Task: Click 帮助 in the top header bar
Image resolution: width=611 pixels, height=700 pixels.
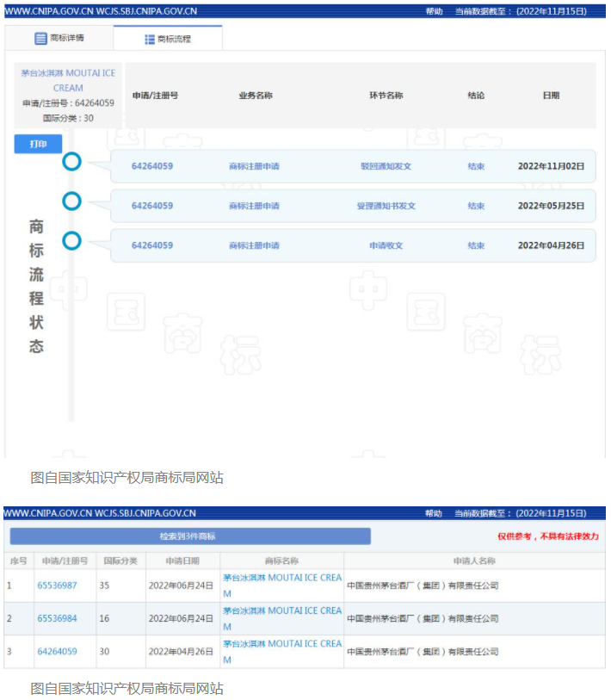Action: 434,11
